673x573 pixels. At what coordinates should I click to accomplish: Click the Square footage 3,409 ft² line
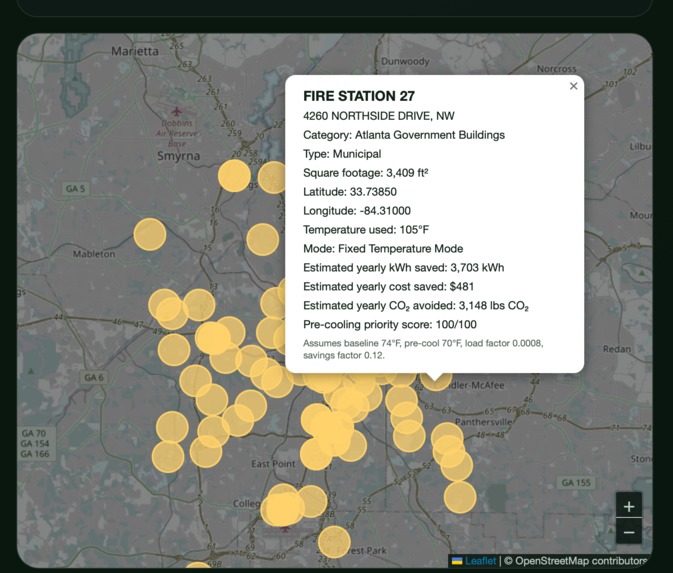365,173
